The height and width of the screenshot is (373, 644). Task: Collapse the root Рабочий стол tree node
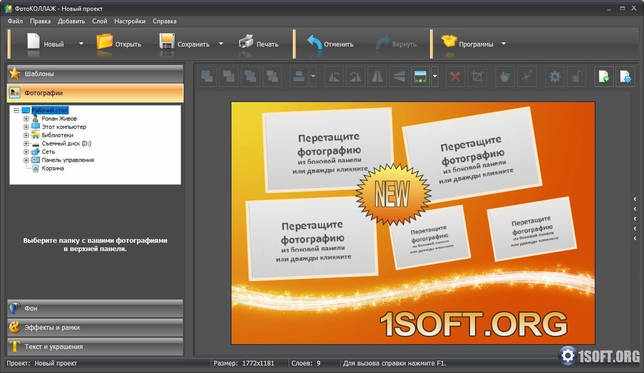point(16,110)
